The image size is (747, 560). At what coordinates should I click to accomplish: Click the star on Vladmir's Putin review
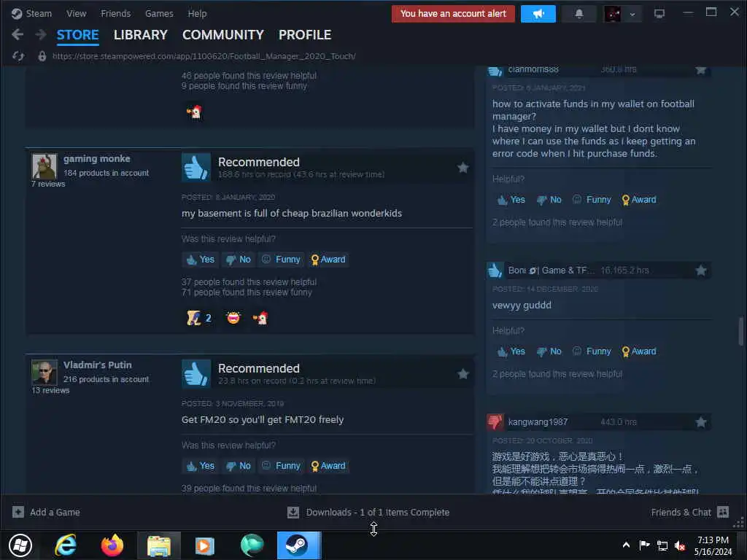(x=462, y=374)
